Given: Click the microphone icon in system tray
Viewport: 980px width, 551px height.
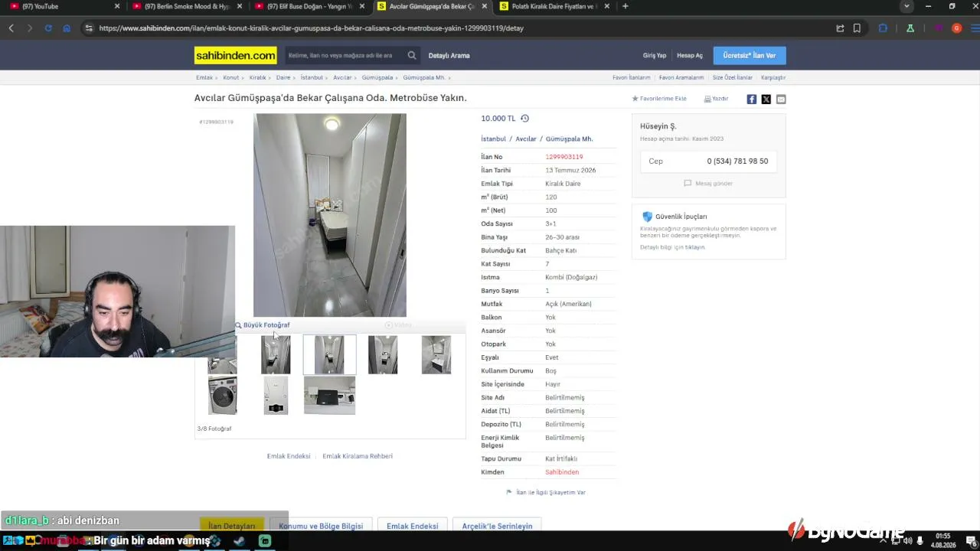Looking at the screenshot, I should pyautogui.click(x=920, y=541).
